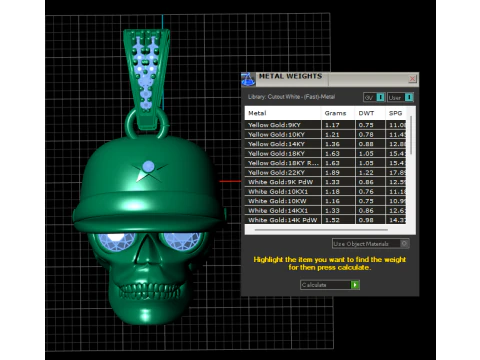
Task: Click the right eye gemstone of the skull
Action: coord(182,241)
